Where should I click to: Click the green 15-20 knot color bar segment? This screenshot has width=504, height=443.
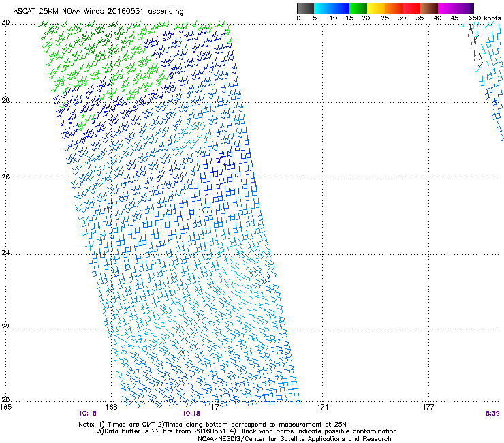click(x=358, y=8)
